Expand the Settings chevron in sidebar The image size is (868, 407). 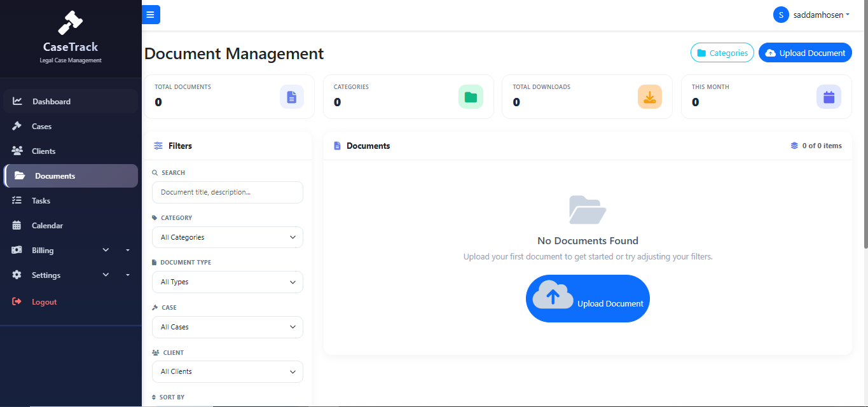click(106, 275)
